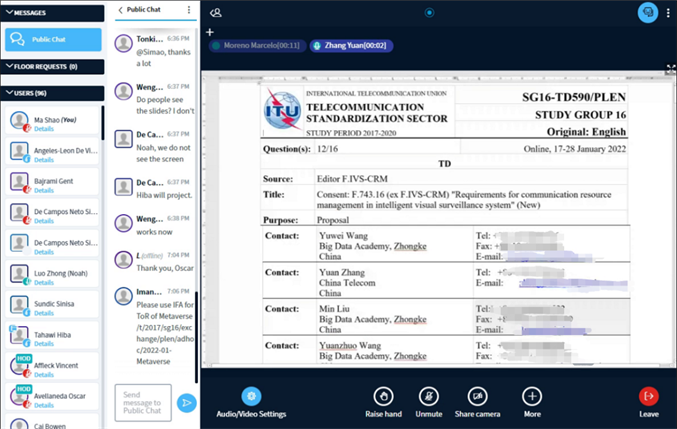Click Avellaneda Oscar HOD avatar
The image size is (677, 429).
(19, 396)
